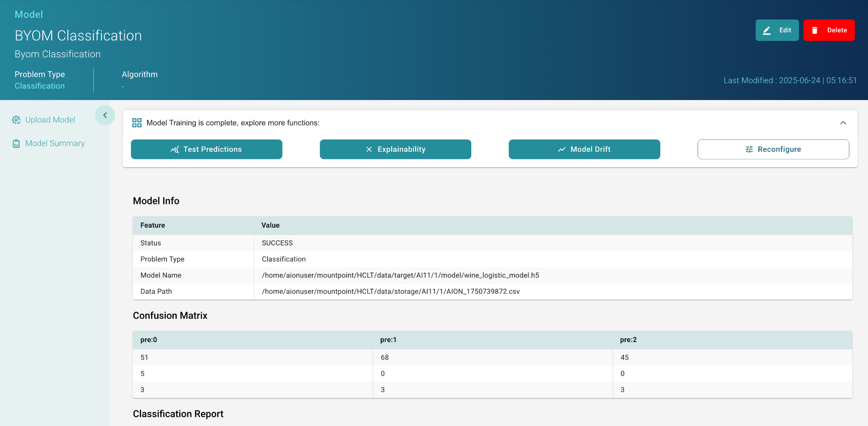Click the pencil icon in Edit
This screenshot has height=426, width=868.
(x=767, y=31)
